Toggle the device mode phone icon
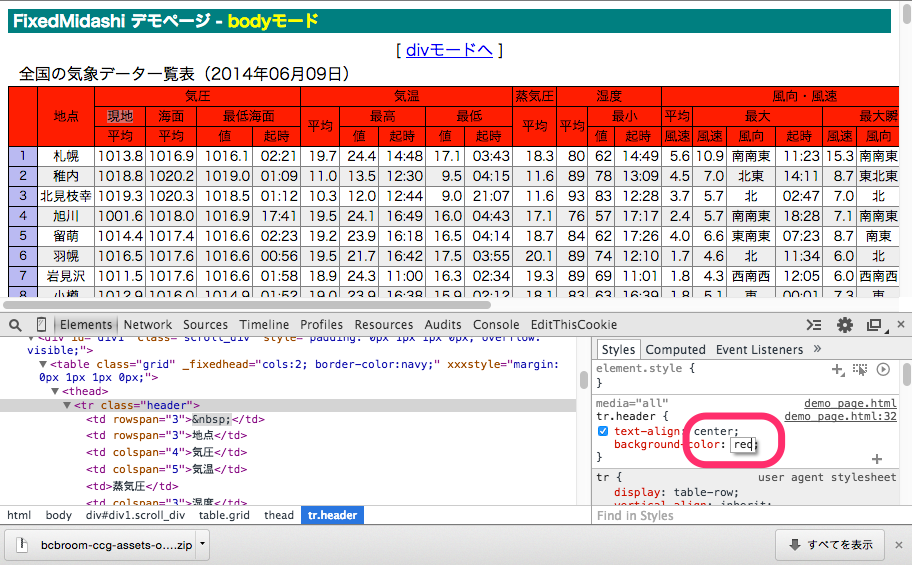The height and width of the screenshot is (565, 912). point(41,324)
